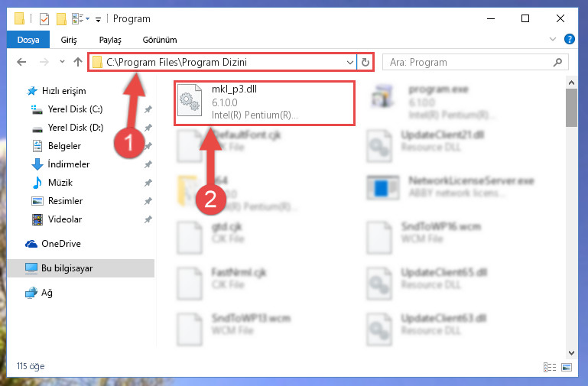588x386 pixels.
Task: Click the vertical scrollbar thumb
Action: point(571,109)
